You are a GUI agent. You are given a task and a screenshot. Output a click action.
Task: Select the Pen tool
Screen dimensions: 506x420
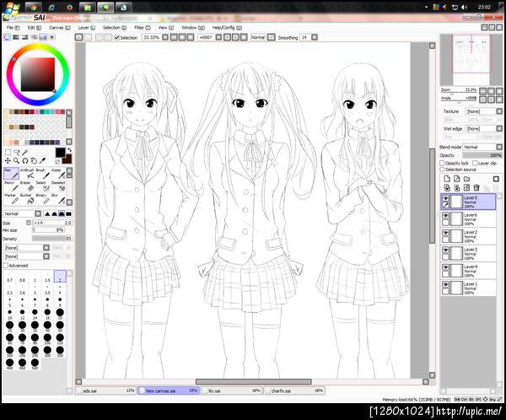(11, 174)
